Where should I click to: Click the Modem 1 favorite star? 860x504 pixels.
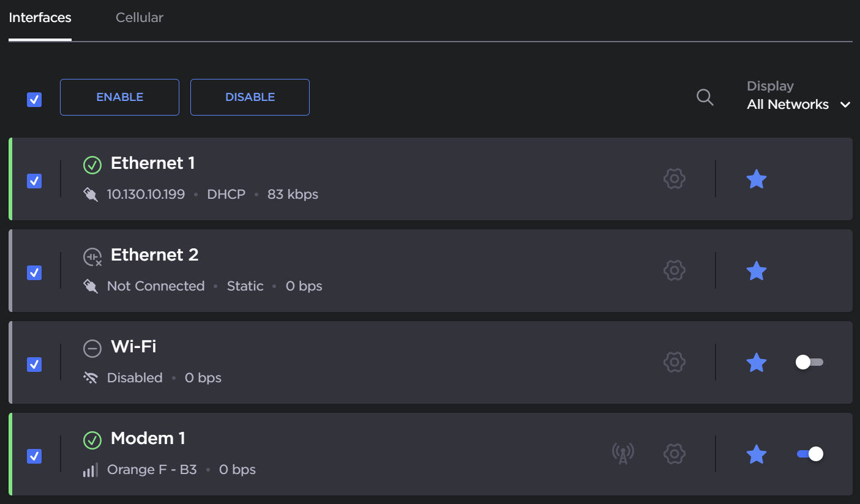(757, 454)
